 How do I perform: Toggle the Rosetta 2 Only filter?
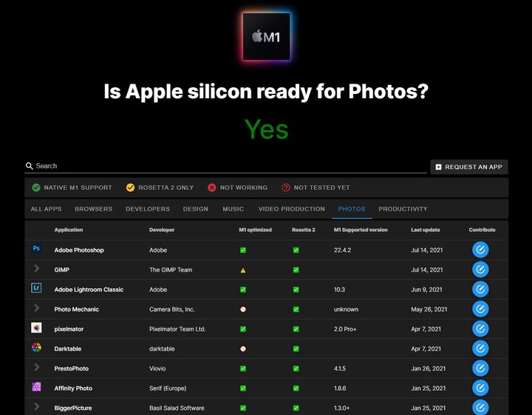(x=160, y=188)
